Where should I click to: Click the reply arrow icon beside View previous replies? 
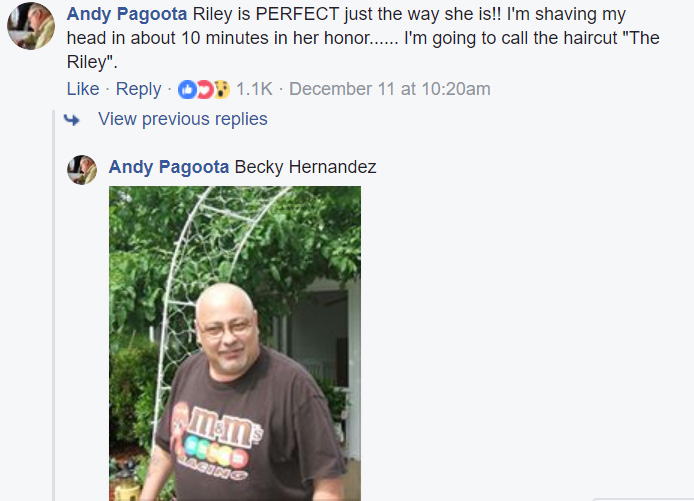pos(72,119)
